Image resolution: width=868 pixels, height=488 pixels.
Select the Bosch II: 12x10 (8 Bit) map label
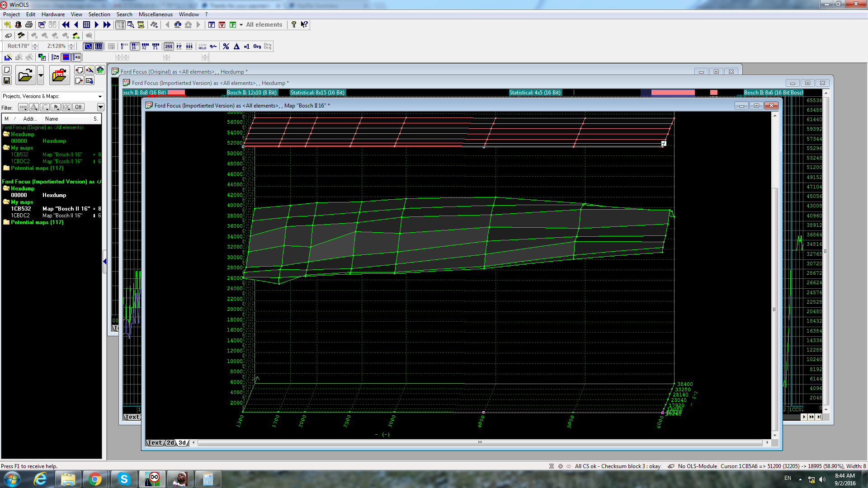pyautogui.click(x=252, y=93)
